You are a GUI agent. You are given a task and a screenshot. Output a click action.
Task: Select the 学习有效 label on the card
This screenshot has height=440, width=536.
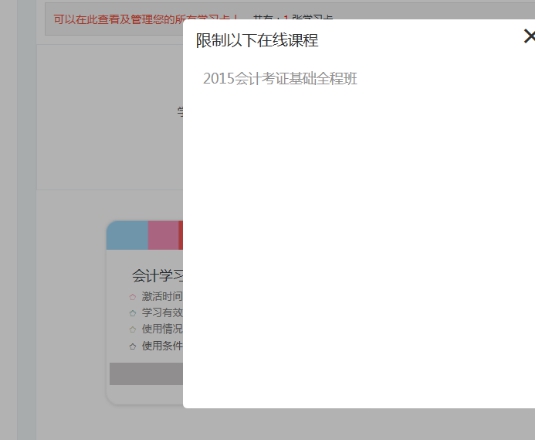(162, 312)
